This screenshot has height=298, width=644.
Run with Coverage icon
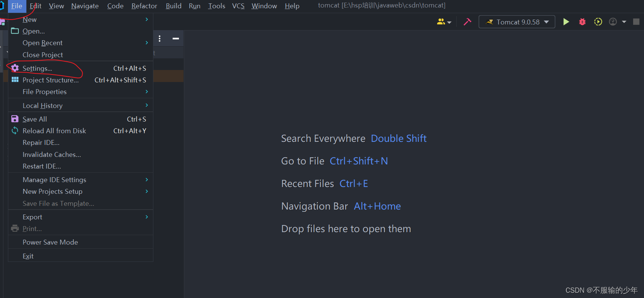tap(598, 22)
